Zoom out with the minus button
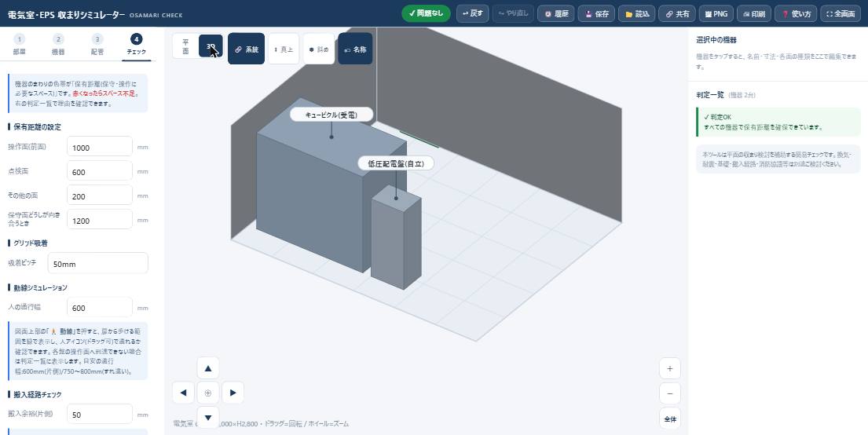 670,393
